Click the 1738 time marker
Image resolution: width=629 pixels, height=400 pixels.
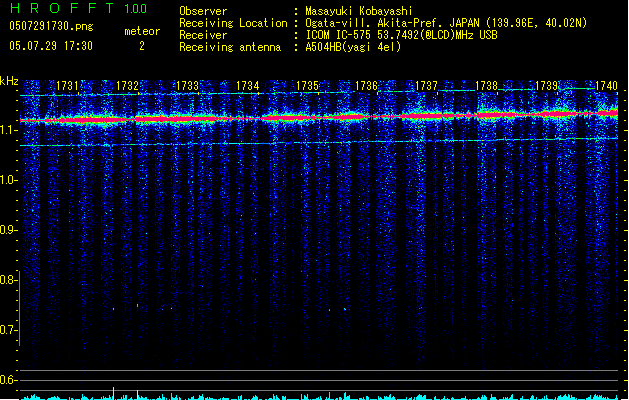[486, 86]
